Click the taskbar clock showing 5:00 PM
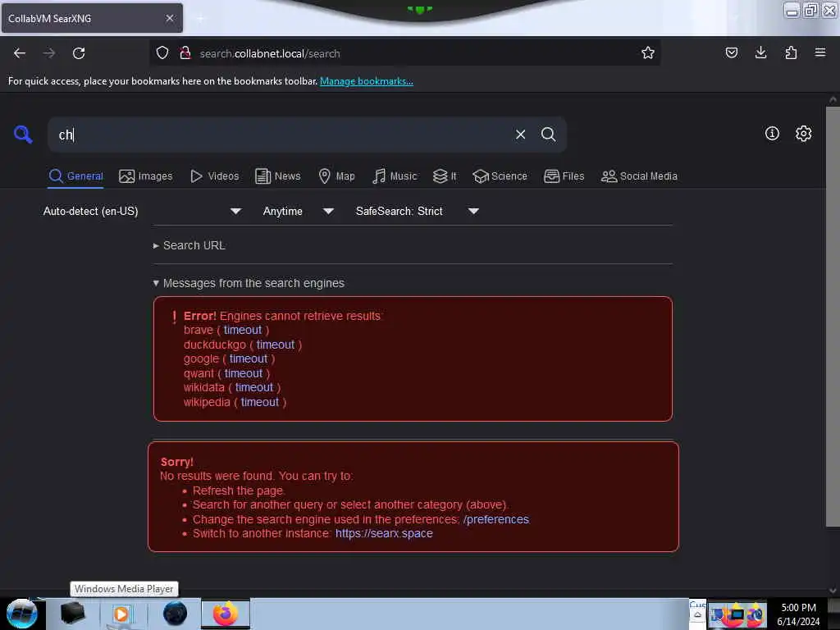Image resolution: width=840 pixels, height=630 pixels. pyautogui.click(x=798, y=614)
